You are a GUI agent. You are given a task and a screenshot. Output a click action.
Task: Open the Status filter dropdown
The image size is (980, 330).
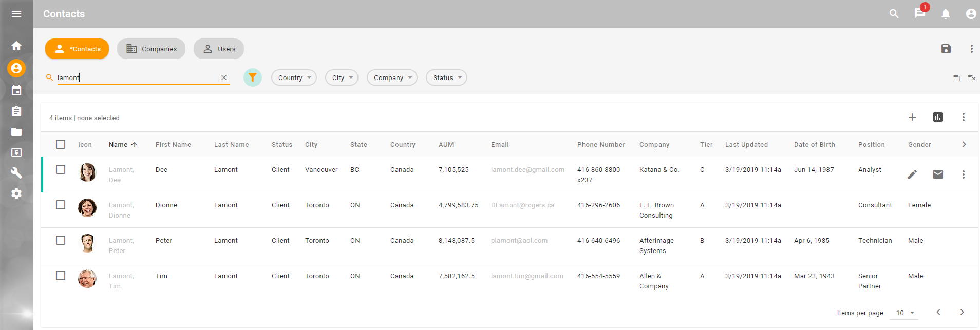click(x=446, y=77)
